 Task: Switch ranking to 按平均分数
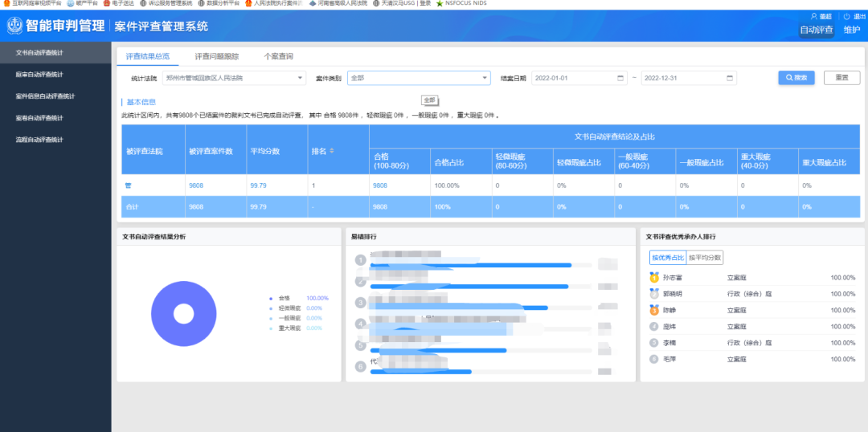tap(705, 258)
